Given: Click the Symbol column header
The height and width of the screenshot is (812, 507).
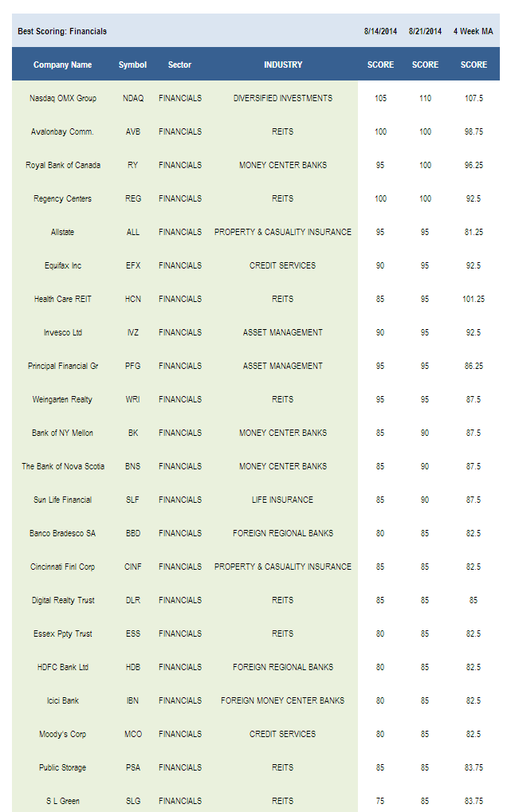Looking at the screenshot, I should click(132, 65).
